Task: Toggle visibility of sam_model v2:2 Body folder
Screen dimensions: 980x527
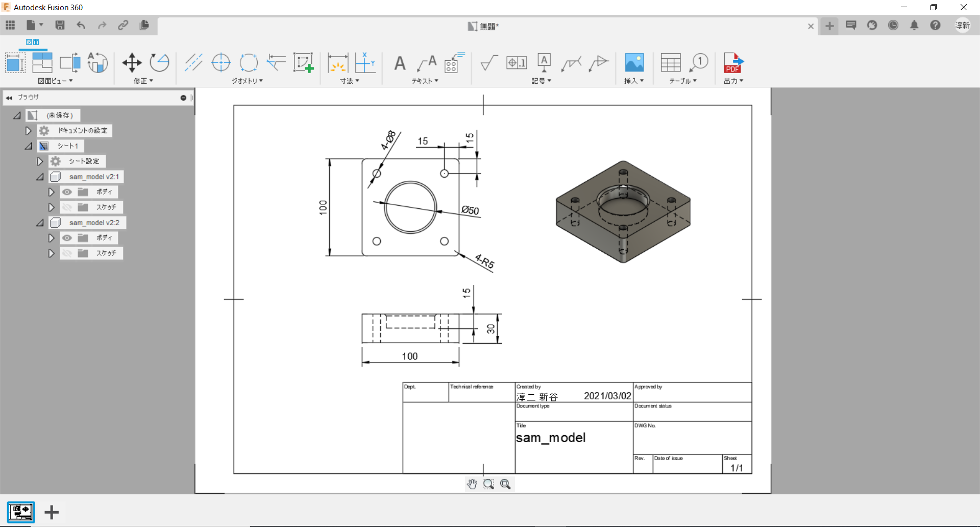Action: point(67,238)
